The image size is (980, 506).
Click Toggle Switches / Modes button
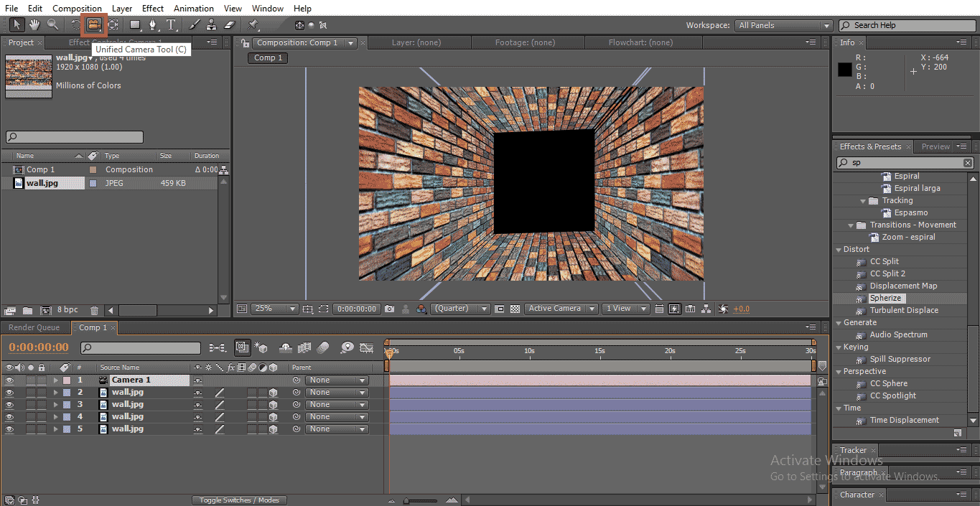coord(239,500)
